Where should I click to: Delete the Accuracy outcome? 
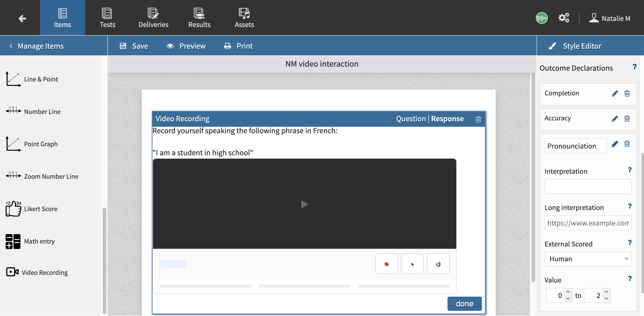pos(627,118)
